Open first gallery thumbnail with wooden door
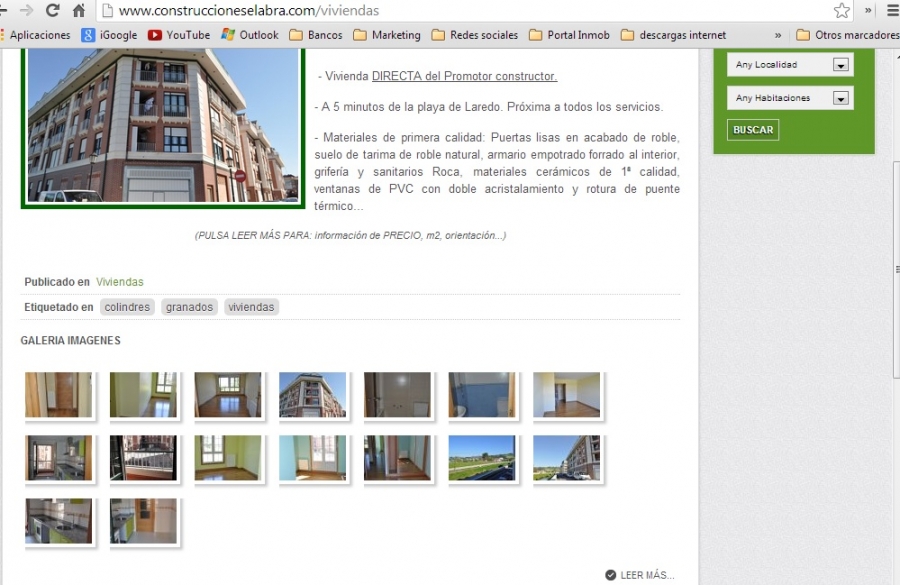Screen dimensions: 900x585 coord(59,394)
